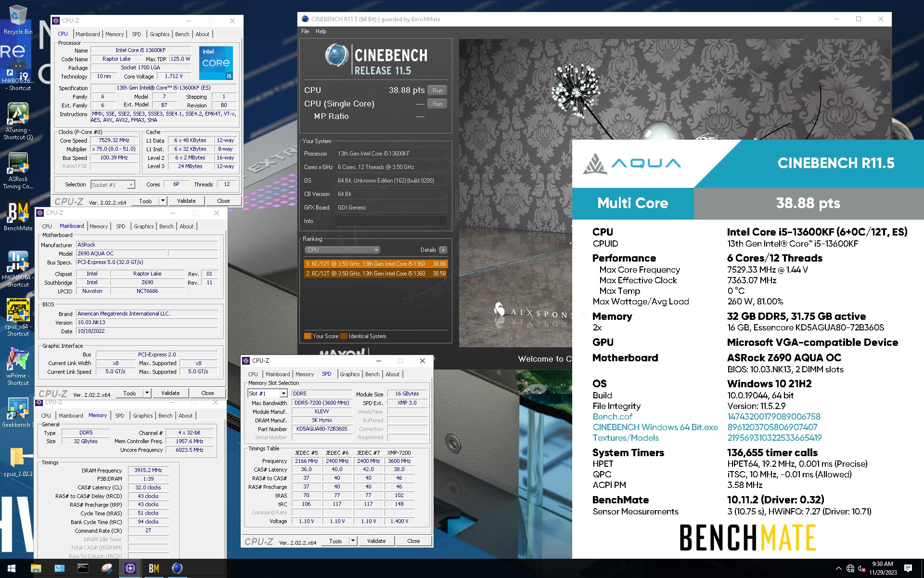Show hidden tray icons chevron
The image size is (924, 578).
(x=838, y=569)
